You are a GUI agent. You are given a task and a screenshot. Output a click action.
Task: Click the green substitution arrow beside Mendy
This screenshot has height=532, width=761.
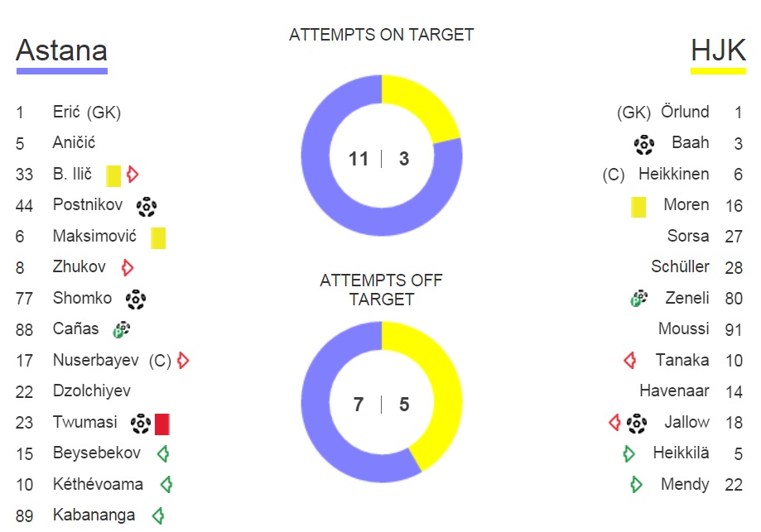[636, 484]
